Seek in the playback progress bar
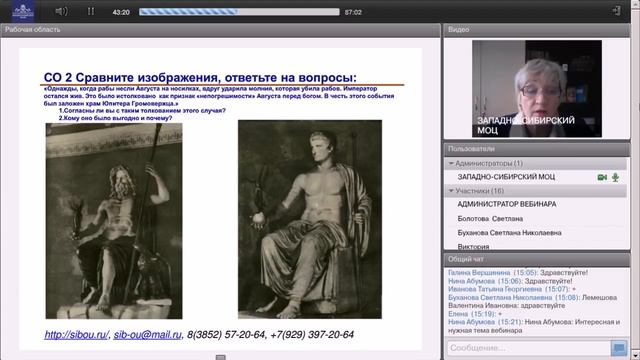640x360 pixels. (x=239, y=12)
